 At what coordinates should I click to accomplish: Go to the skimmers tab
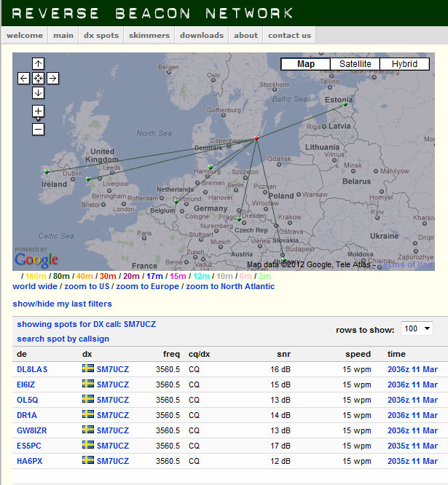(x=149, y=35)
